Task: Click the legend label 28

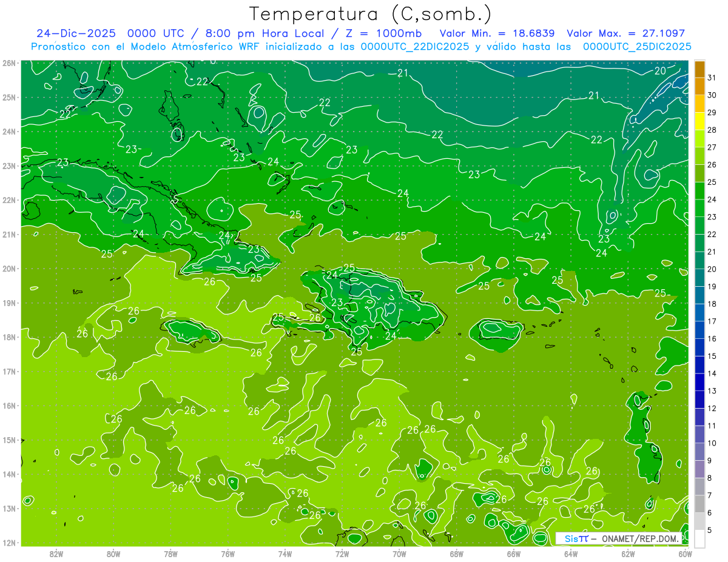Action: [712, 130]
